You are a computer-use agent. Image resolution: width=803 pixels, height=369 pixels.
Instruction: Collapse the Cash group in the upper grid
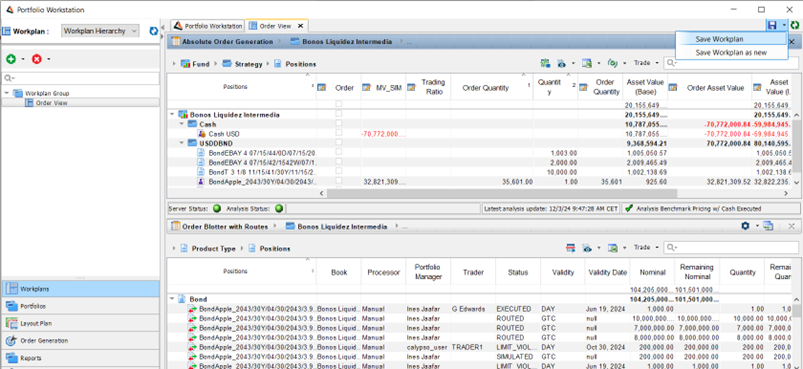click(181, 124)
